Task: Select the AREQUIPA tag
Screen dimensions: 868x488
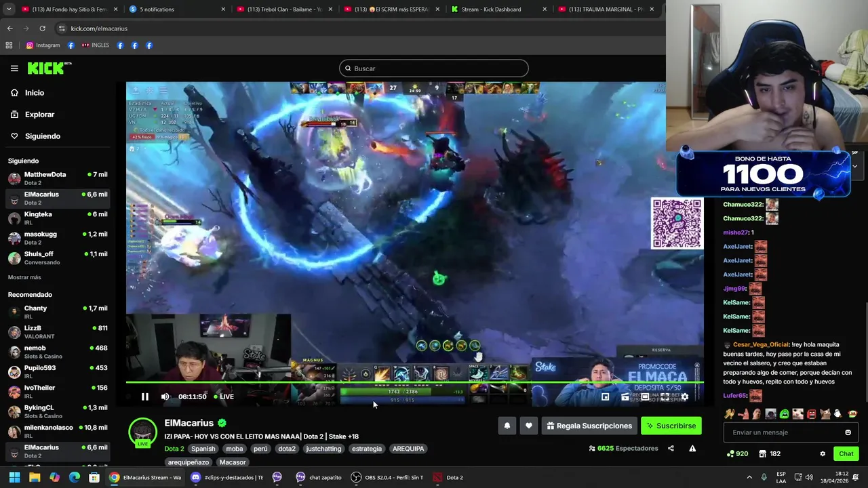Action: pos(408,449)
